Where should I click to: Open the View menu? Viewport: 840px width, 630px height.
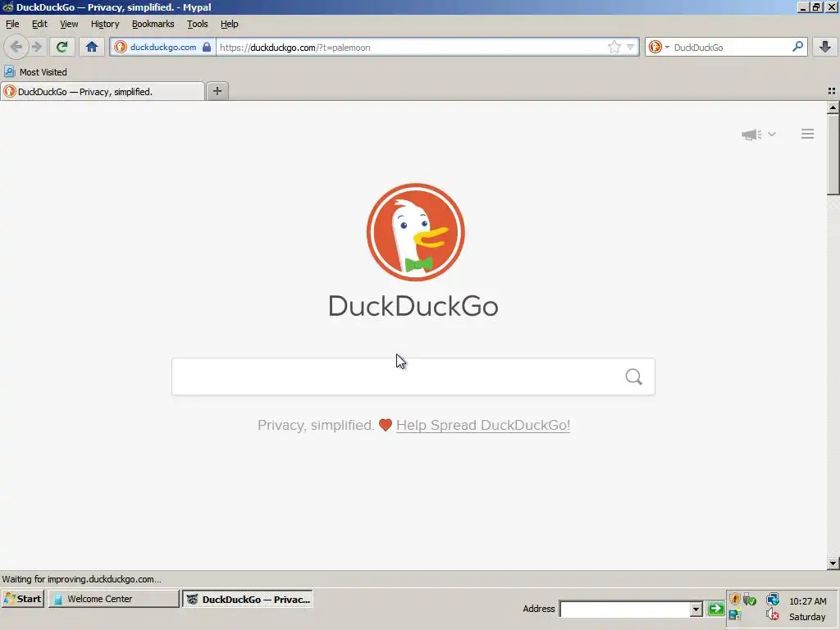(69, 24)
